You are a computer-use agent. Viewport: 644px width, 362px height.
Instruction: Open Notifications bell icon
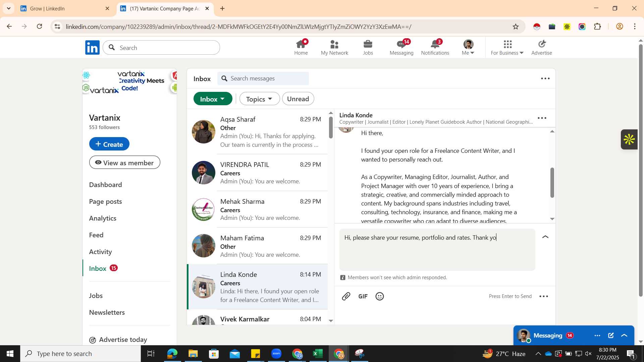click(x=435, y=47)
